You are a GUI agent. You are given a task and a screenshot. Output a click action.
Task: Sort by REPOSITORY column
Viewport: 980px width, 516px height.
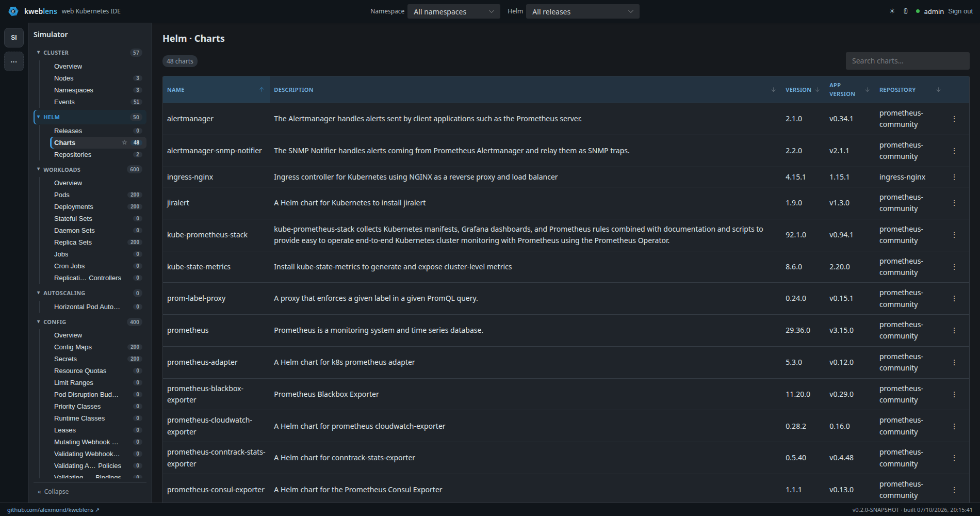pos(910,90)
